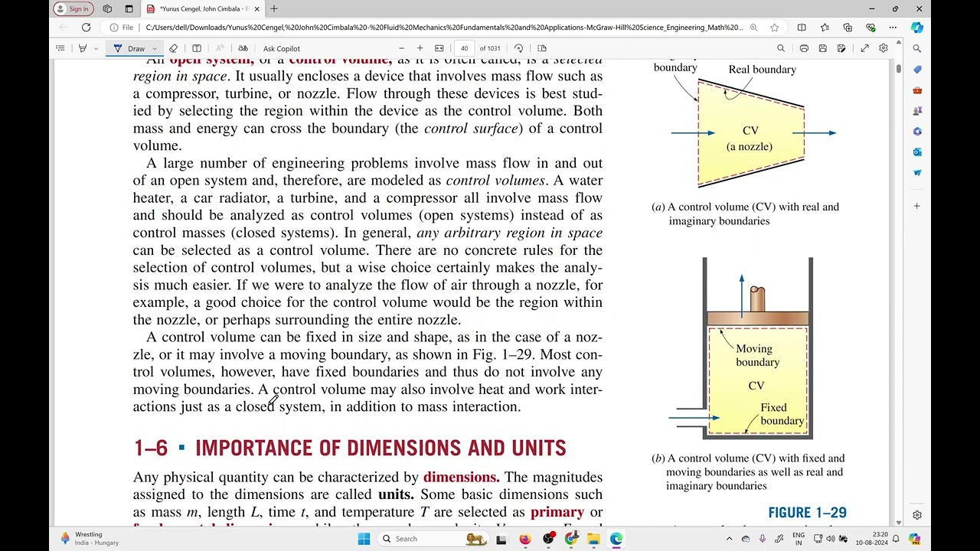Viewport: 980px width, 551px height.
Task: Click Save As icon in PDF toolbar
Action: [x=841, y=48]
